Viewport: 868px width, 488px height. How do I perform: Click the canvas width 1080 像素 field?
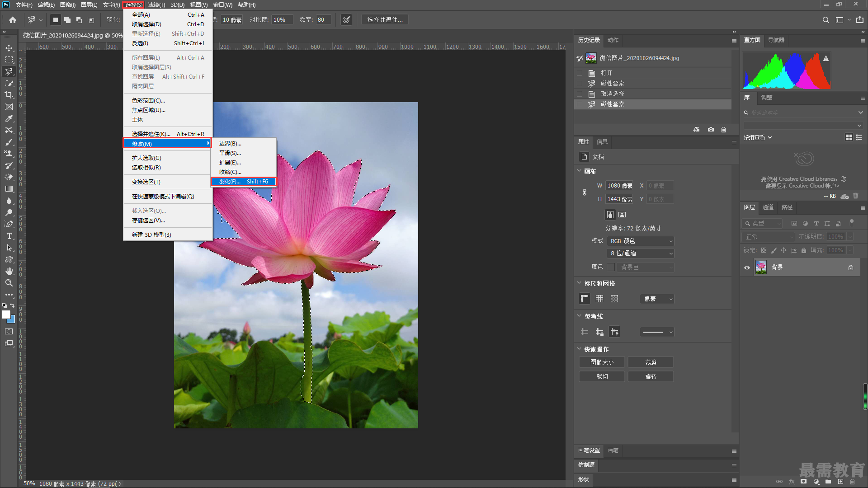(x=619, y=186)
